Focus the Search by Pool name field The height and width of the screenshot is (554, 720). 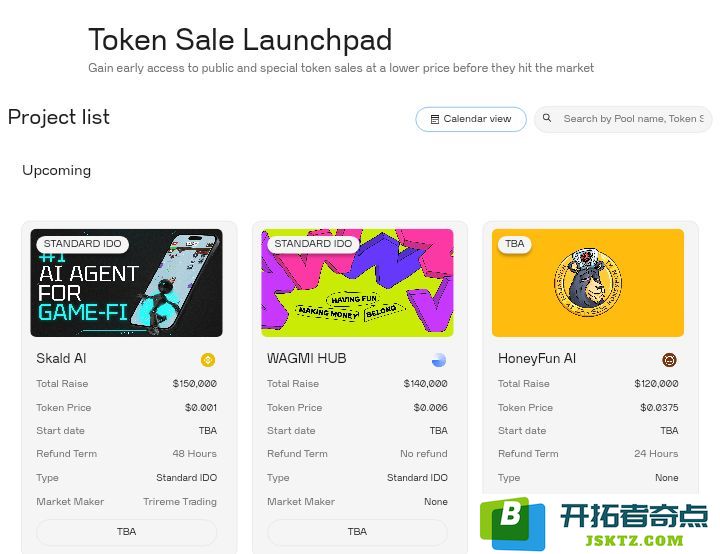(623, 119)
